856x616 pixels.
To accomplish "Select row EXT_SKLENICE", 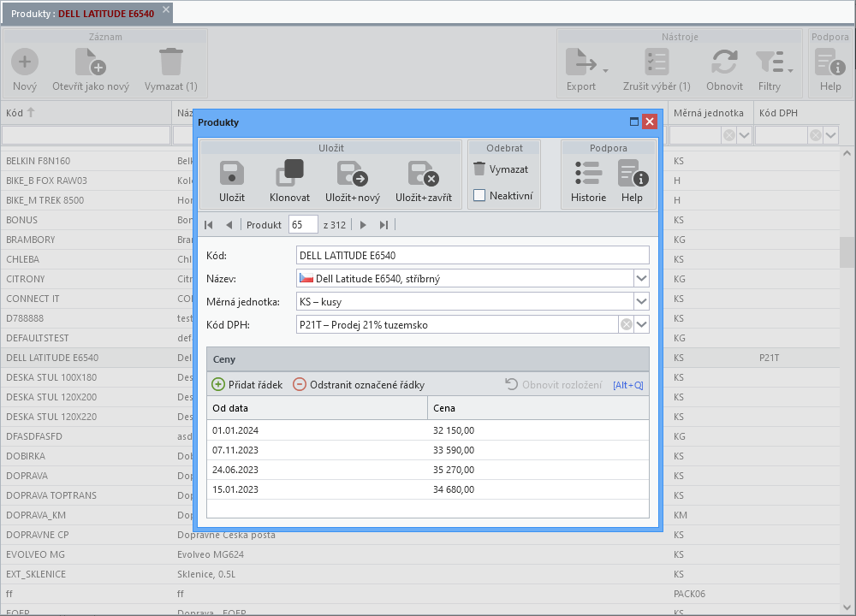I will click(420, 574).
